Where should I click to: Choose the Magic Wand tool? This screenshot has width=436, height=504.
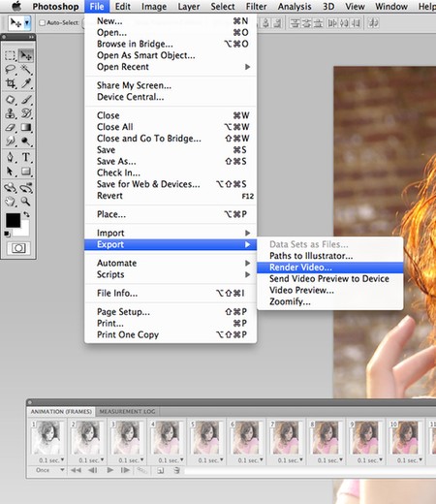tap(26, 69)
